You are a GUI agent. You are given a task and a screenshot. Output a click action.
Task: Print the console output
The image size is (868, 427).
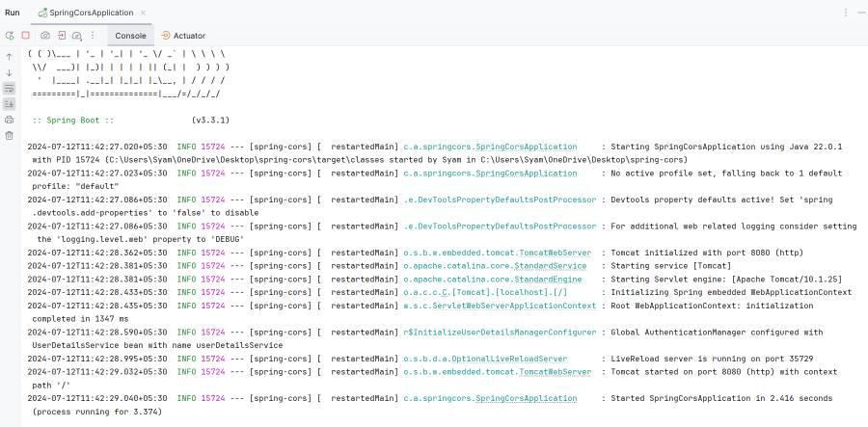coord(10,120)
